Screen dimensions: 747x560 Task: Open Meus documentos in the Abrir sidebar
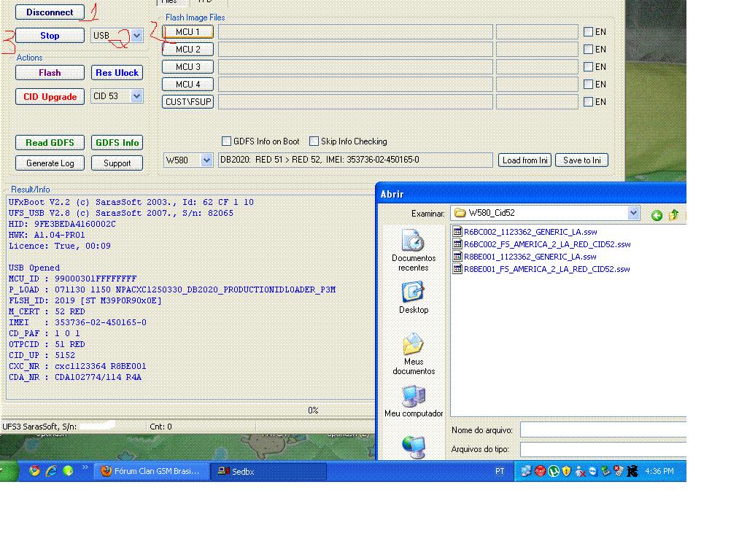pos(413,354)
